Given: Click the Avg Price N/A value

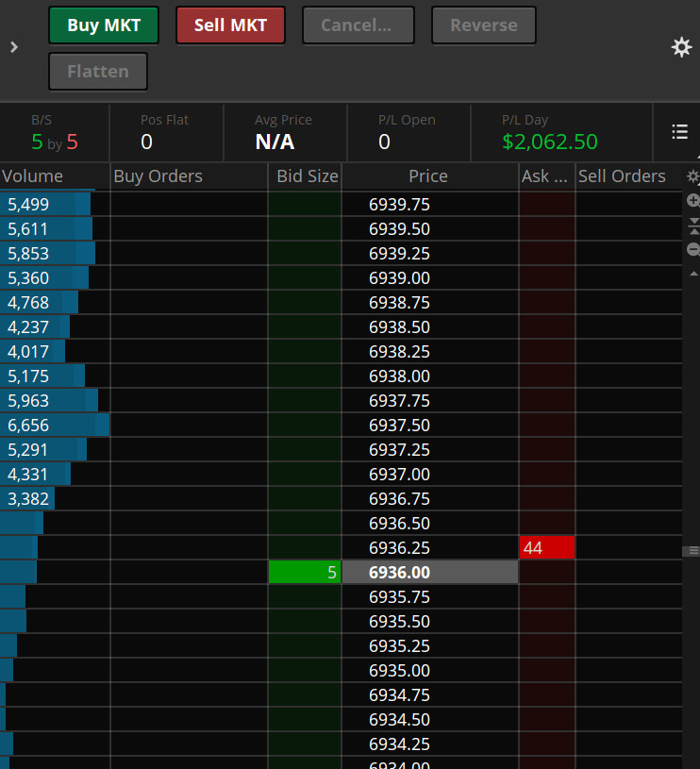Looking at the screenshot, I should pos(275,142).
